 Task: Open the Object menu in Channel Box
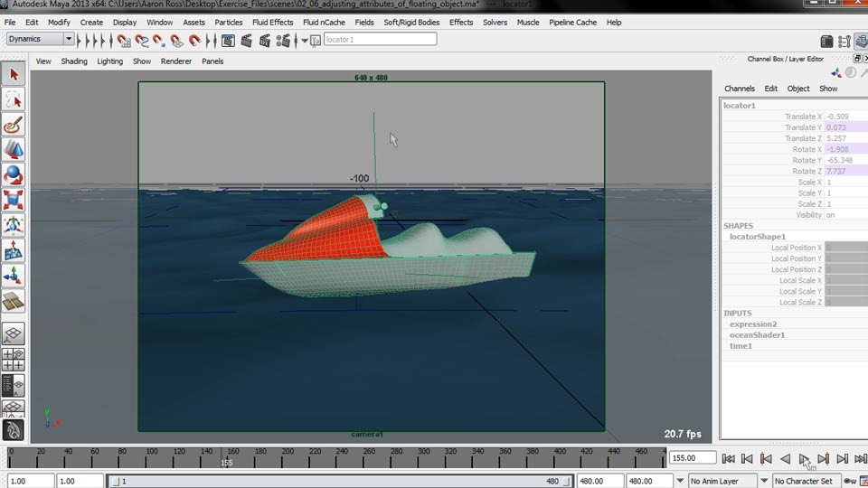click(798, 89)
